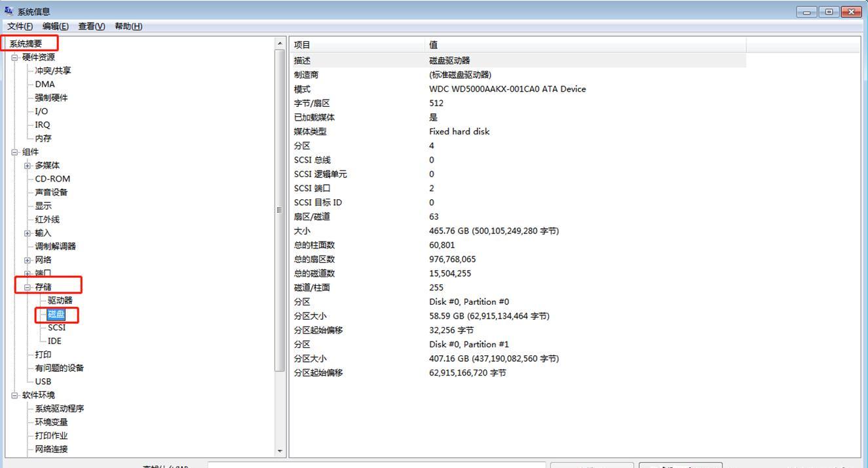Viewport: 868px width, 468px height.
Task: Click Disk #0, Partition #0 value
Action: point(469,302)
